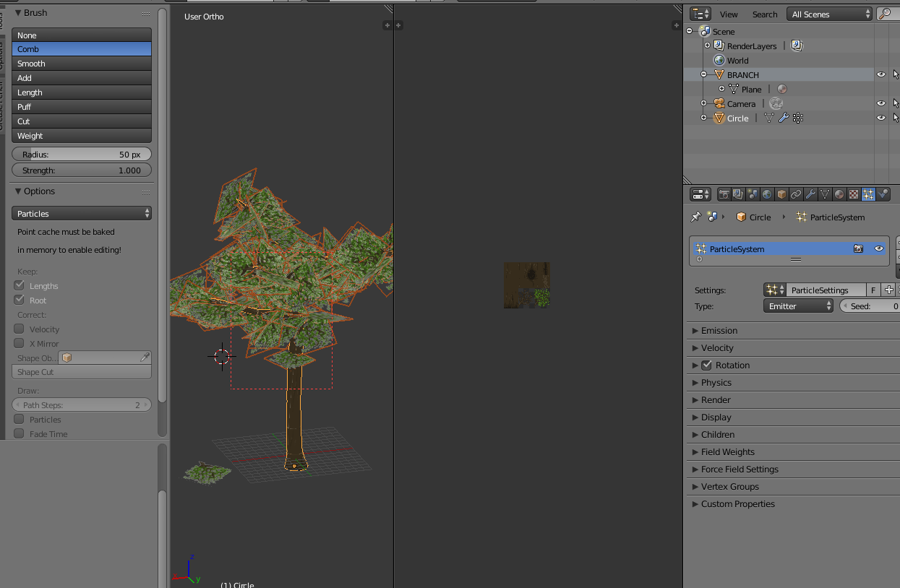Open the outliner View menu

coord(729,14)
